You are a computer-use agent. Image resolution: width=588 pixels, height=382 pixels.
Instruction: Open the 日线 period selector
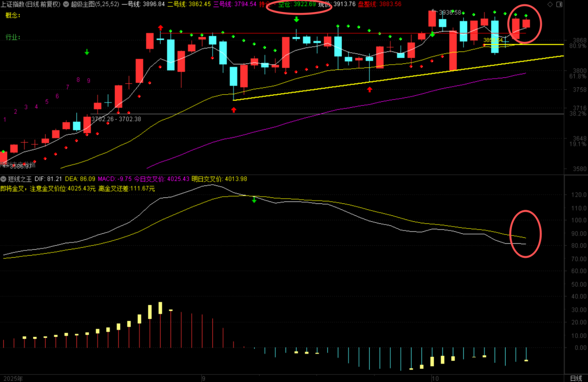[x=575, y=378]
